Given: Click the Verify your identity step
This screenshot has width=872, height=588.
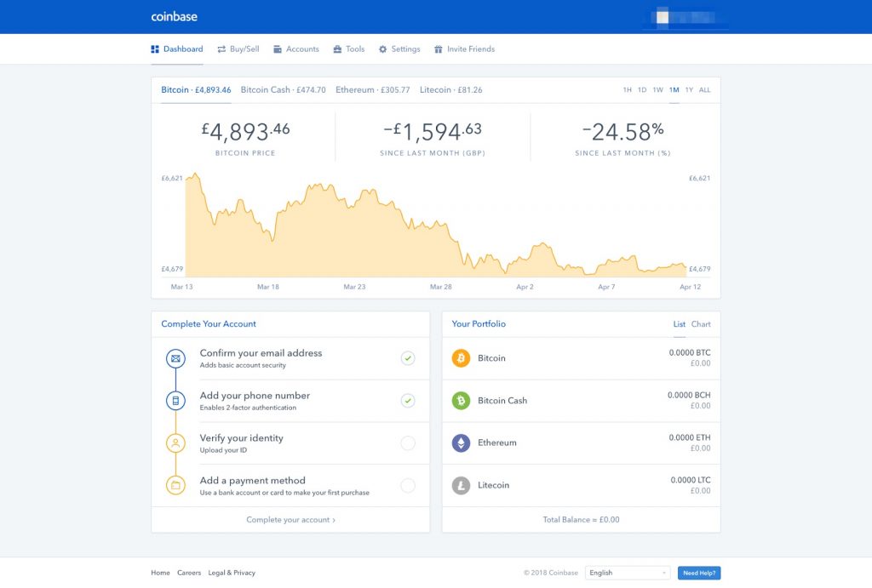Looking at the screenshot, I should coord(290,443).
